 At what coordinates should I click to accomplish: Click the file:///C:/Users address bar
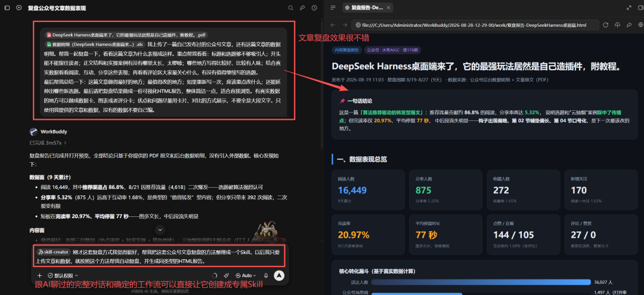point(475,25)
